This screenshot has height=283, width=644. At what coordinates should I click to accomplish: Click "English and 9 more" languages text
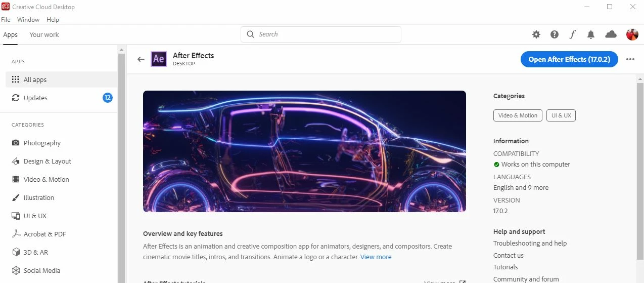tap(521, 187)
